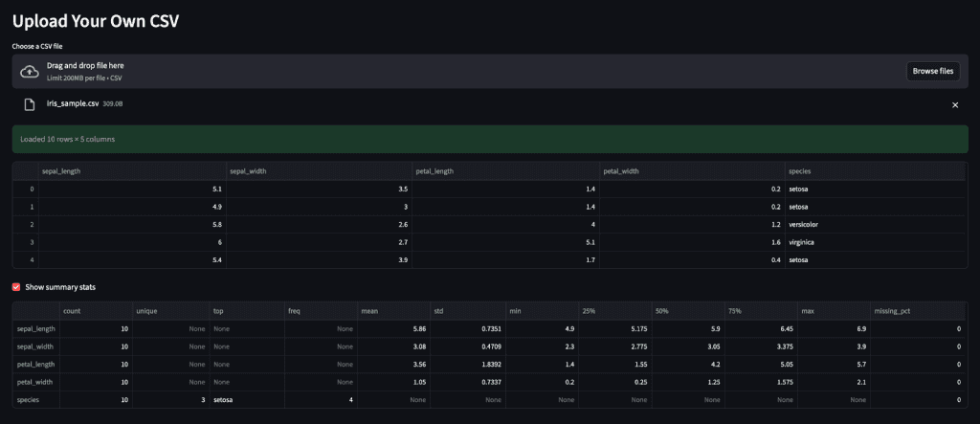980x424 pixels.
Task: Remove the uploaded iris_sample.csv file
Action: (x=954, y=104)
